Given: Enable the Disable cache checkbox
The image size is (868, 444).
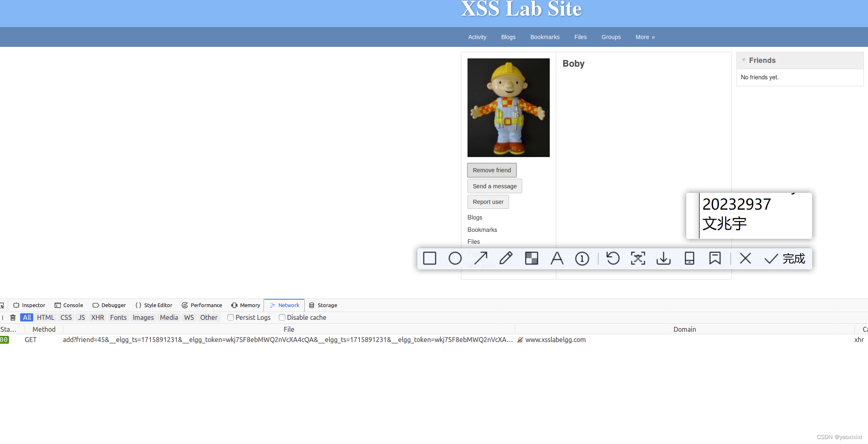Looking at the screenshot, I should tap(282, 317).
